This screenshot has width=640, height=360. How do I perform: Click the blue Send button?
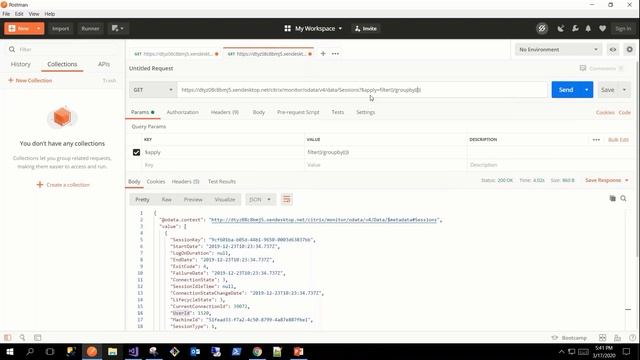tap(566, 90)
